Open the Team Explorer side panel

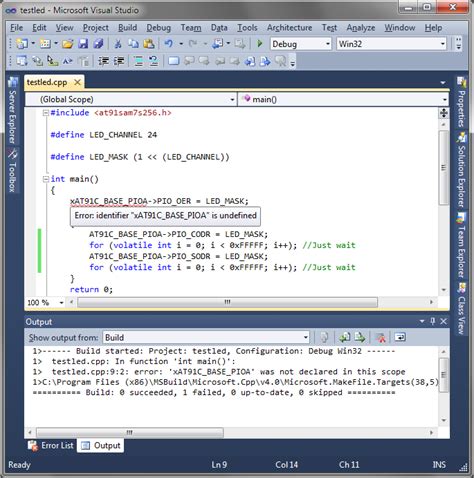(461, 246)
